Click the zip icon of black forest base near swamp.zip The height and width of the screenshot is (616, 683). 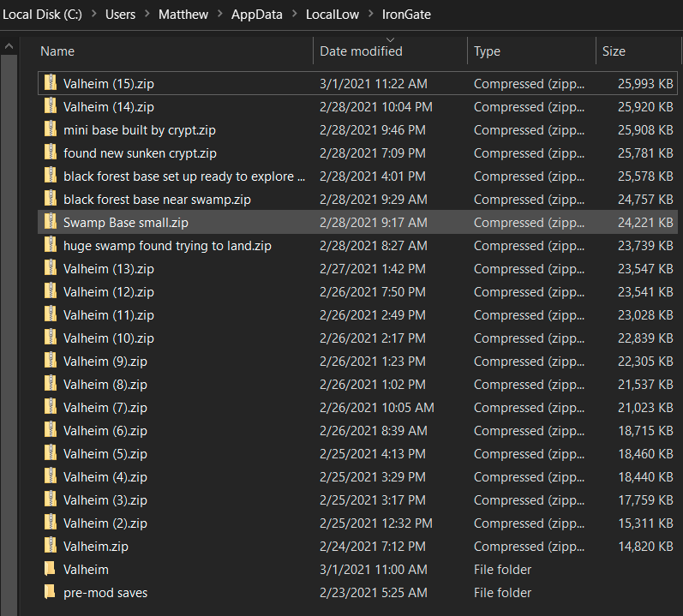click(51, 199)
